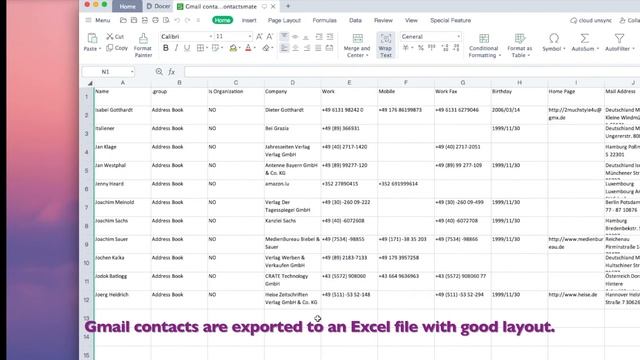The image size is (640, 360).
Task: Click into the formula bar
Action: 412,72
